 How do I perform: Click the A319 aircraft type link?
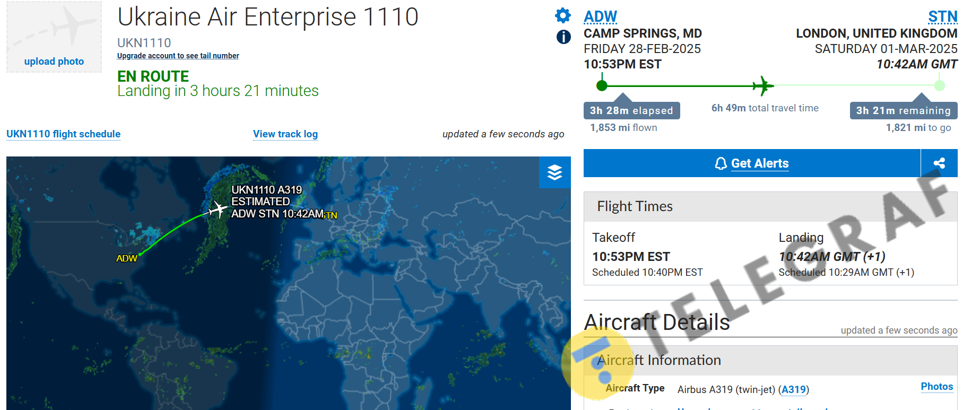click(794, 390)
